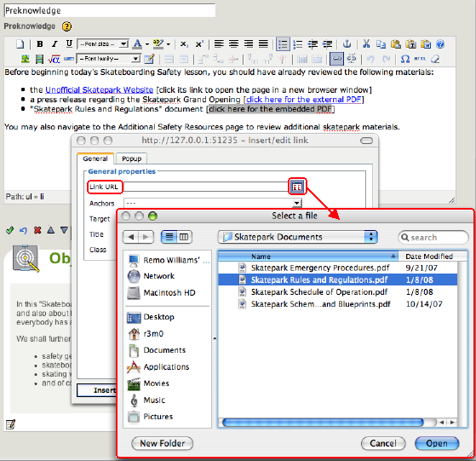Click the browse file icon beside Link URL
This screenshot has height=461, width=476.
pyautogui.click(x=297, y=187)
